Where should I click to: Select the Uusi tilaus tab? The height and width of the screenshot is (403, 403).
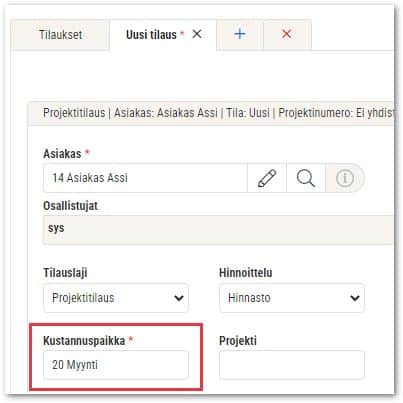(x=151, y=35)
